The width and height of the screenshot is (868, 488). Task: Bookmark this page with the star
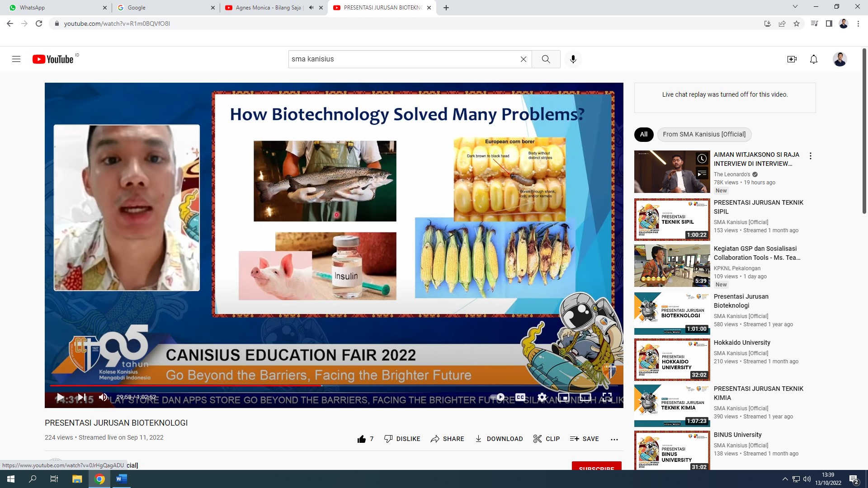pos(797,23)
